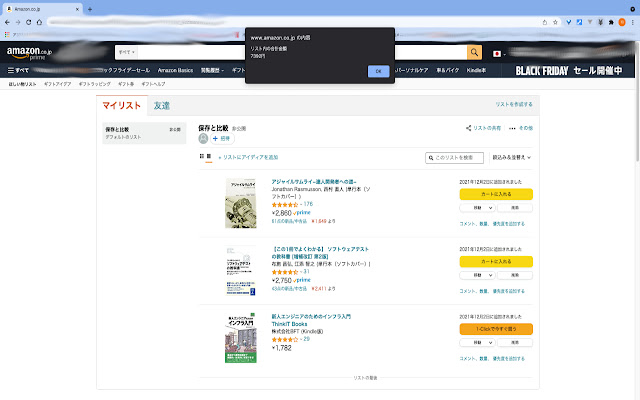Select the Amazon.co.jp browser tab
640x400 pixels.
click(x=41, y=9)
